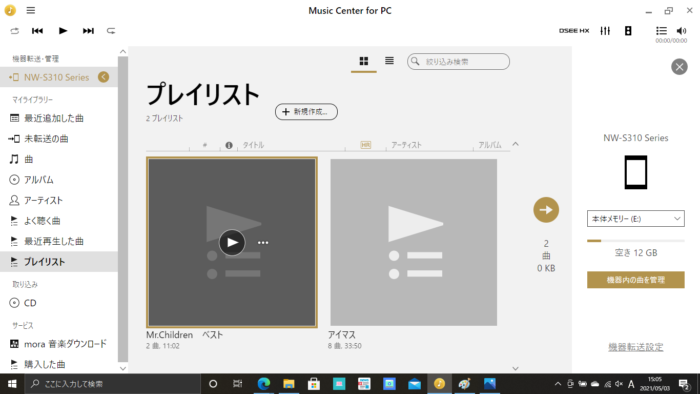The image size is (700, 394).
Task: Close the device transfer panel
Action: pos(679,67)
